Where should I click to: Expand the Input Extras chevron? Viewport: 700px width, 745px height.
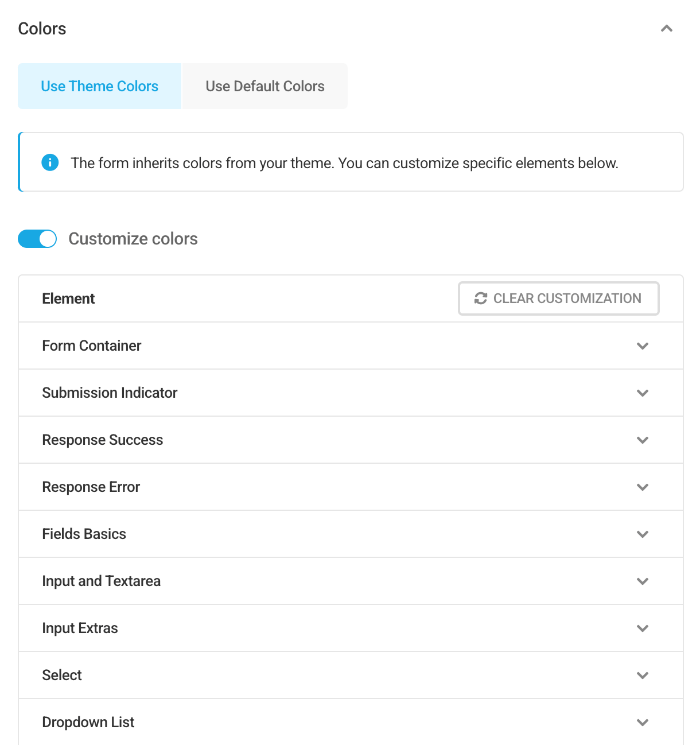(x=642, y=628)
